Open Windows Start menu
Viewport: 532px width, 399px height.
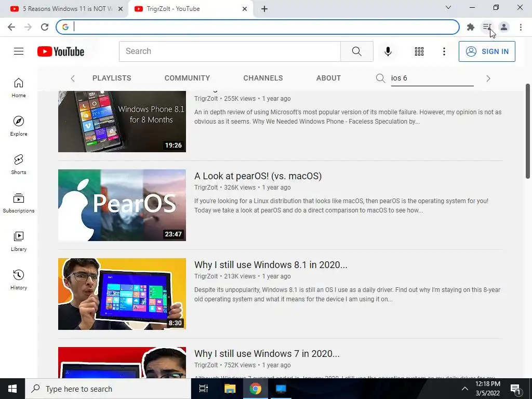[12, 389]
